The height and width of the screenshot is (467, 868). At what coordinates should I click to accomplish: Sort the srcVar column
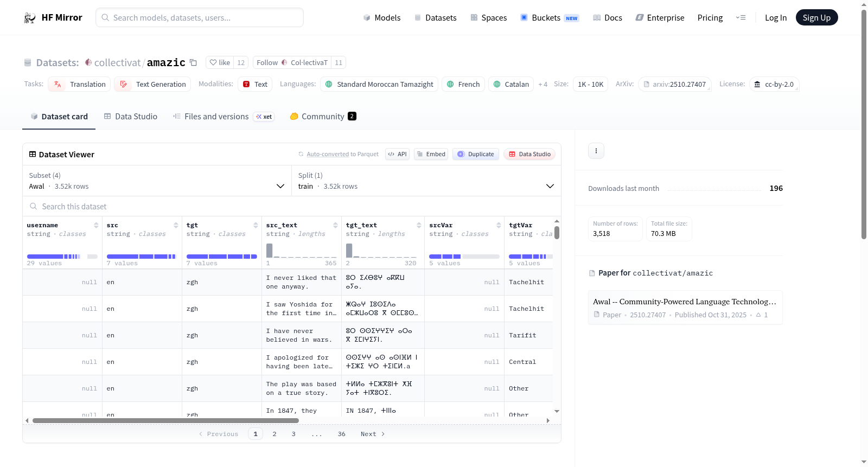pyautogui.click(x=499, y=225)
